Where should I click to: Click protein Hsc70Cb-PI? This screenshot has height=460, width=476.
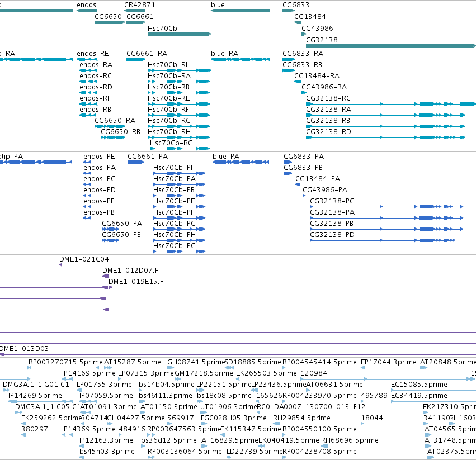coord(173,168)
